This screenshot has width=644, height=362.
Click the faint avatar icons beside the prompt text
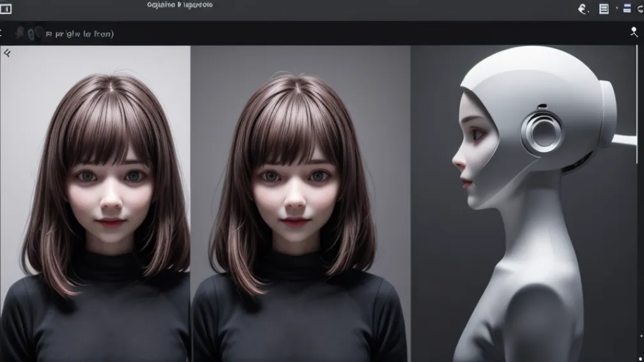click(29, 33)
